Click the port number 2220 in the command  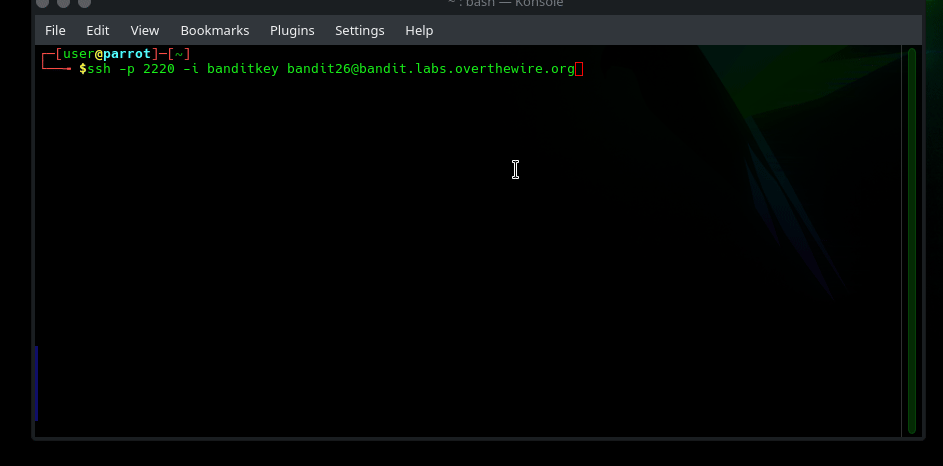click(x=145, y=69)
